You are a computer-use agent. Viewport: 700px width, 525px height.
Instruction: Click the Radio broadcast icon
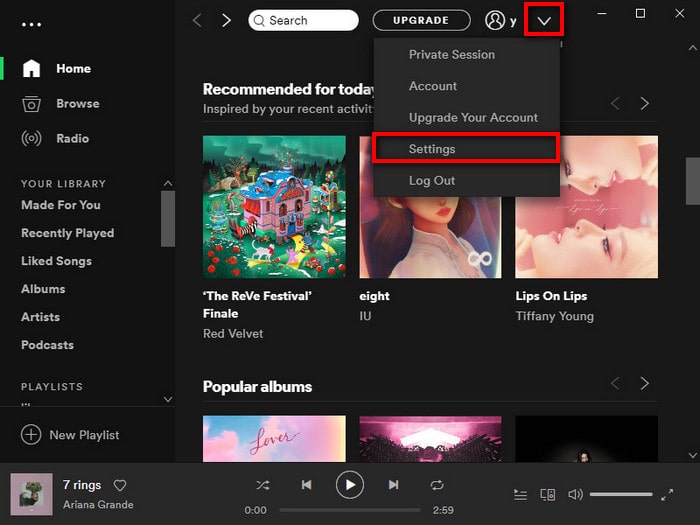coord(31,138)
